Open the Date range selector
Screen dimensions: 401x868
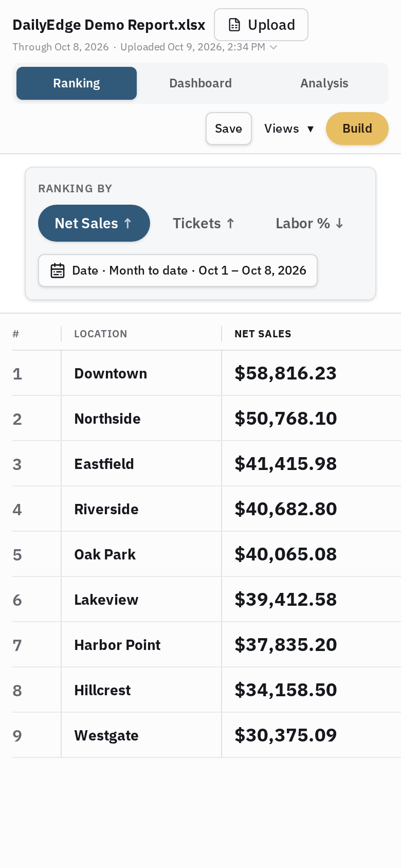pyautogui.click(x=178, y=270)
